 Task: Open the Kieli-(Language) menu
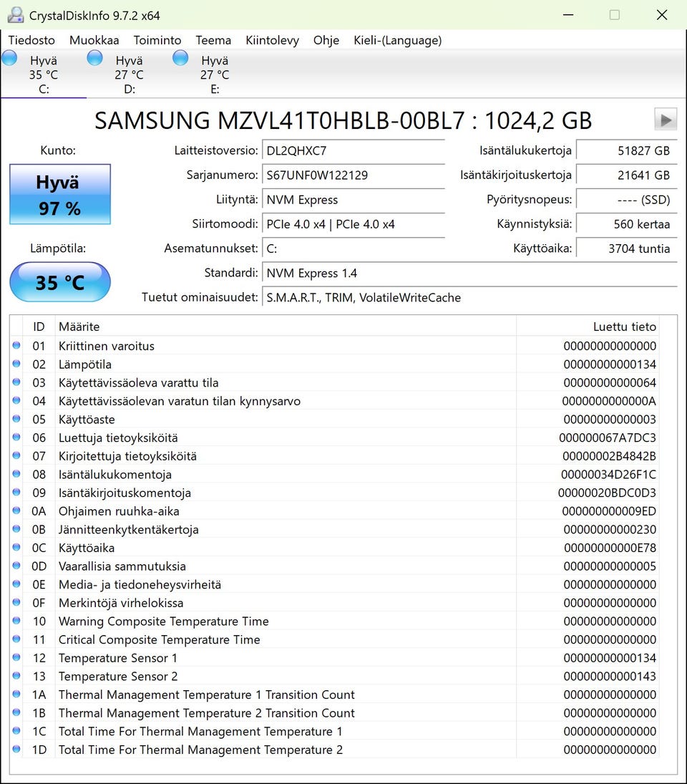398,40
